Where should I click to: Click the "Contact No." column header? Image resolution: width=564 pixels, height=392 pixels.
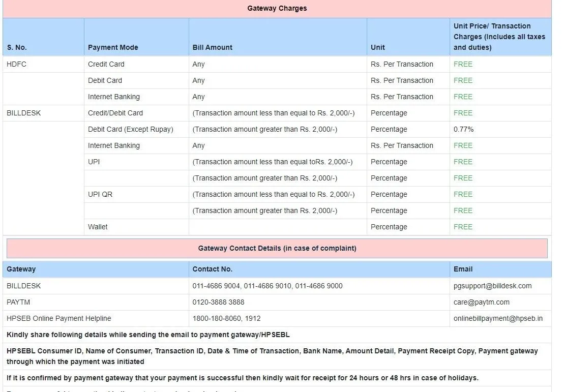pos(212,269)
